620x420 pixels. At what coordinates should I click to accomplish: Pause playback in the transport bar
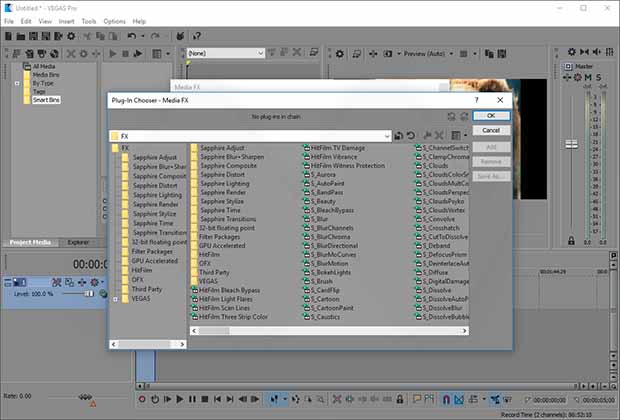point(192,399)
